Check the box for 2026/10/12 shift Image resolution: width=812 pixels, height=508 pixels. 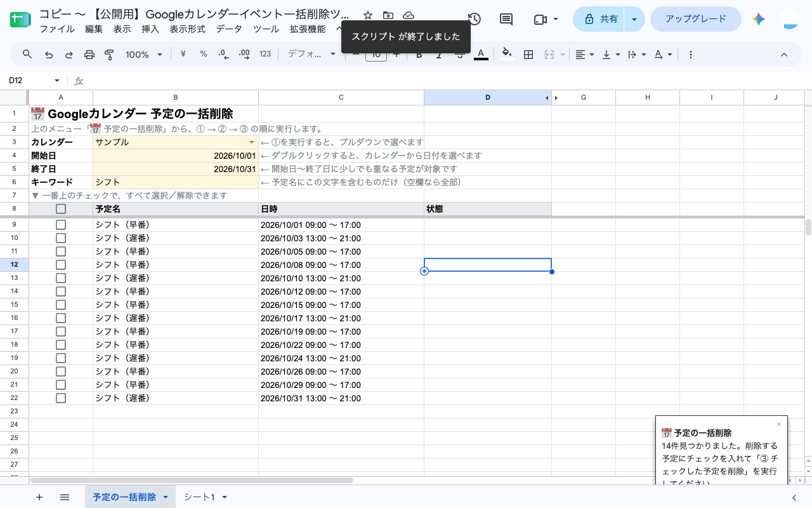pos(61,291)
